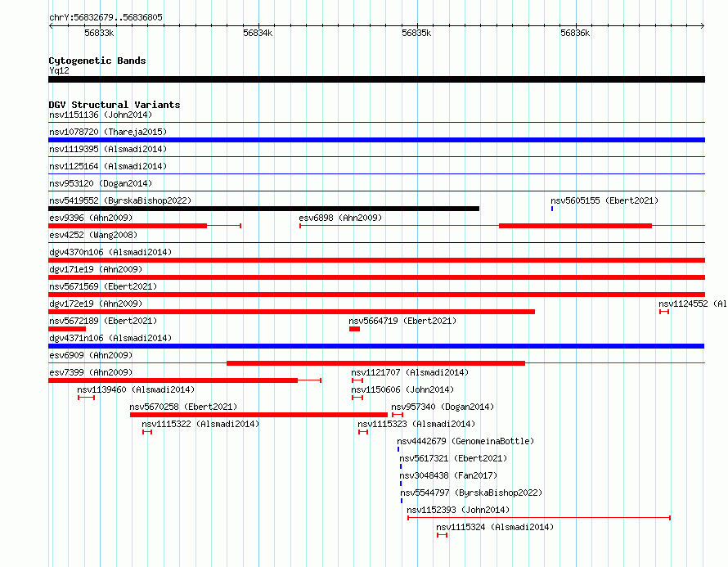Viewport: 728px width, 567px height.
Task: Select the nsv3048438 (Fan2017) label
Action: tap(448, 475)
